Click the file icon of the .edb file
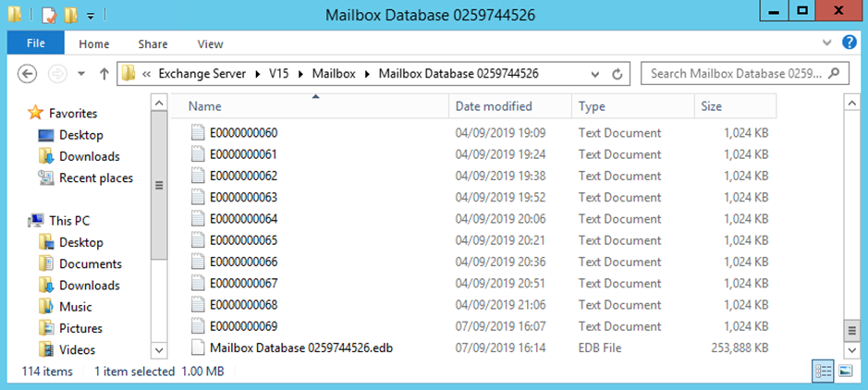 pos(198,348)
